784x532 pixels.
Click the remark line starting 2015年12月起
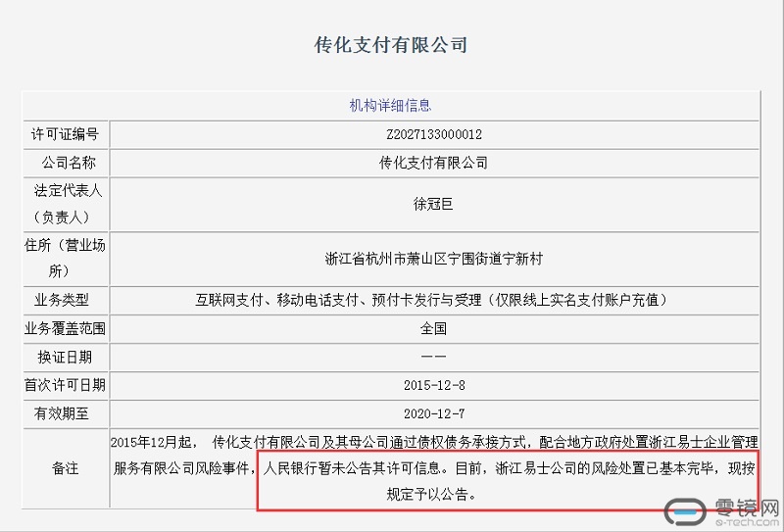tap(434, 443)
